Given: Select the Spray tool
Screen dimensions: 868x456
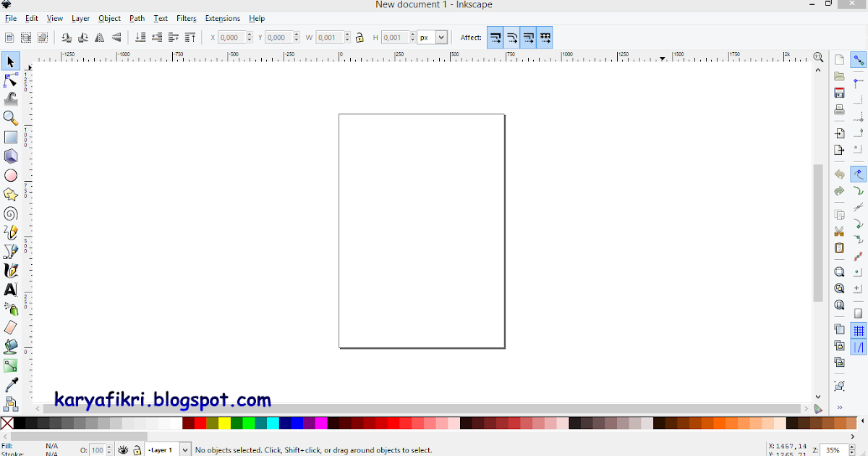Looking at the screenshot, I should tap(11, 309).
